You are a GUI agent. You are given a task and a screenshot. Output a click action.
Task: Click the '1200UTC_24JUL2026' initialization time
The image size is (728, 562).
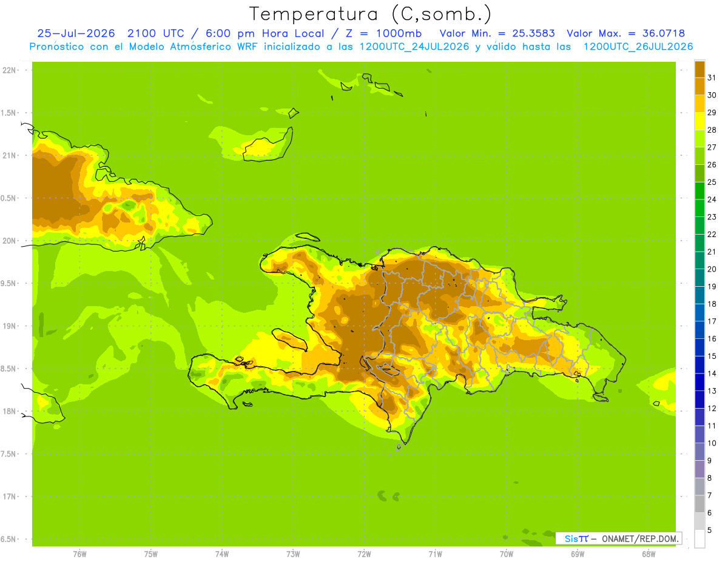[x=414, y=47]
